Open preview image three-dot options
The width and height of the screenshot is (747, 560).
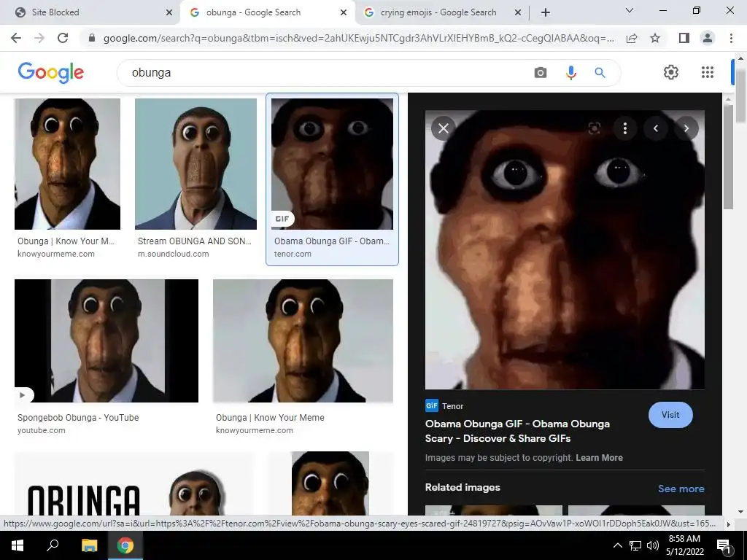(625, 128)
